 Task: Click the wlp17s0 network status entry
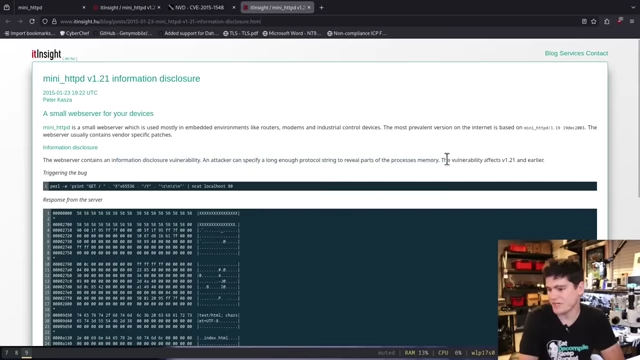[x=483, y=353]
